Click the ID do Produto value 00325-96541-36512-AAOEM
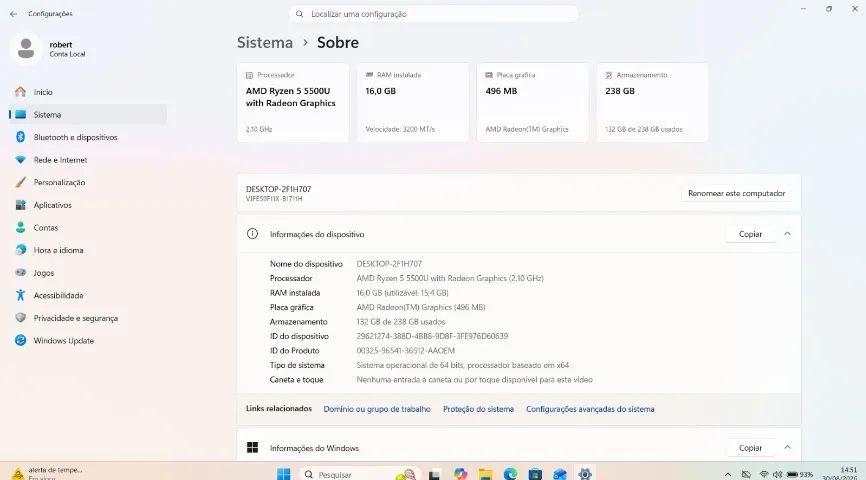 pos(406,351)
